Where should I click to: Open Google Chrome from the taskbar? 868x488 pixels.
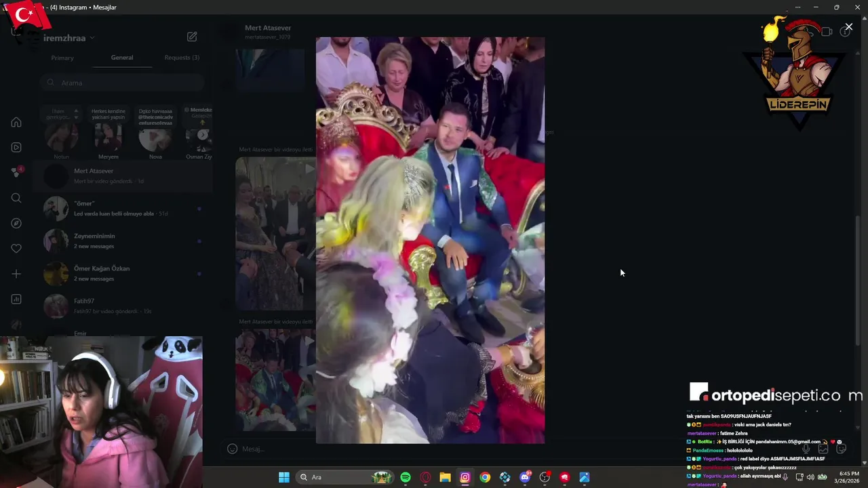(x=485, y=477)
